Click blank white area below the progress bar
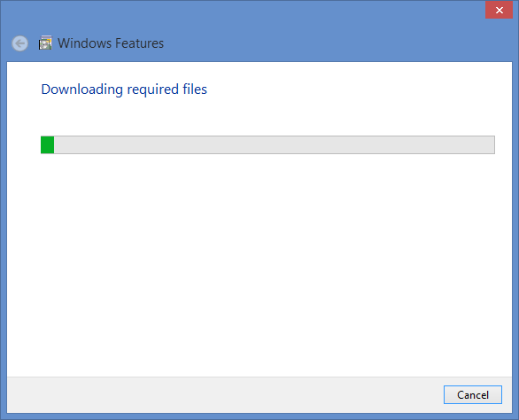519x420 pixels. [x=259, y=265]
